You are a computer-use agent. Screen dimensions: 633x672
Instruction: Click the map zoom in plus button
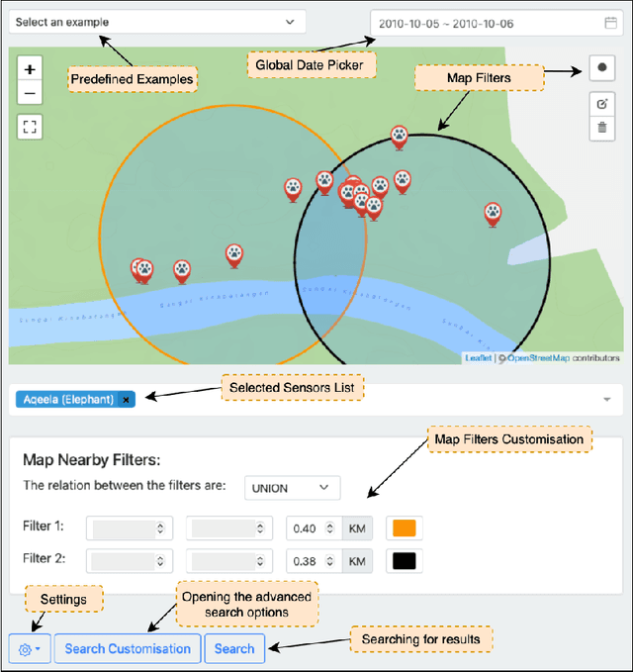(x=30, y=69)
